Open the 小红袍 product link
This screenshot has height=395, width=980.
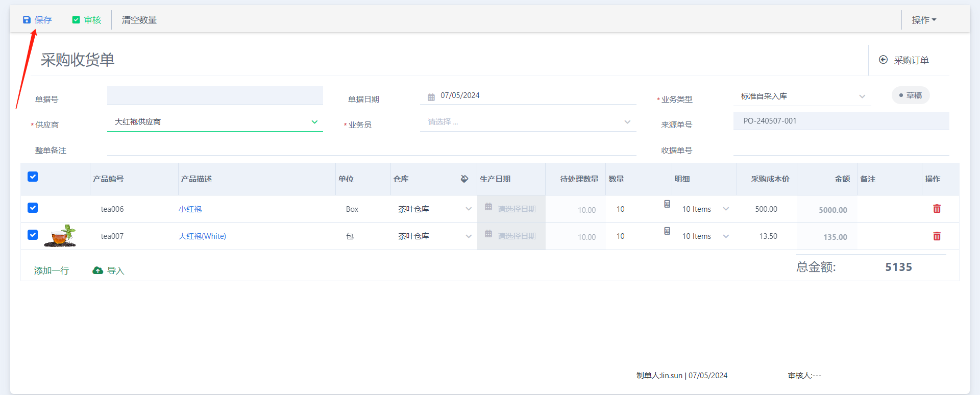(x=190, y=209)
